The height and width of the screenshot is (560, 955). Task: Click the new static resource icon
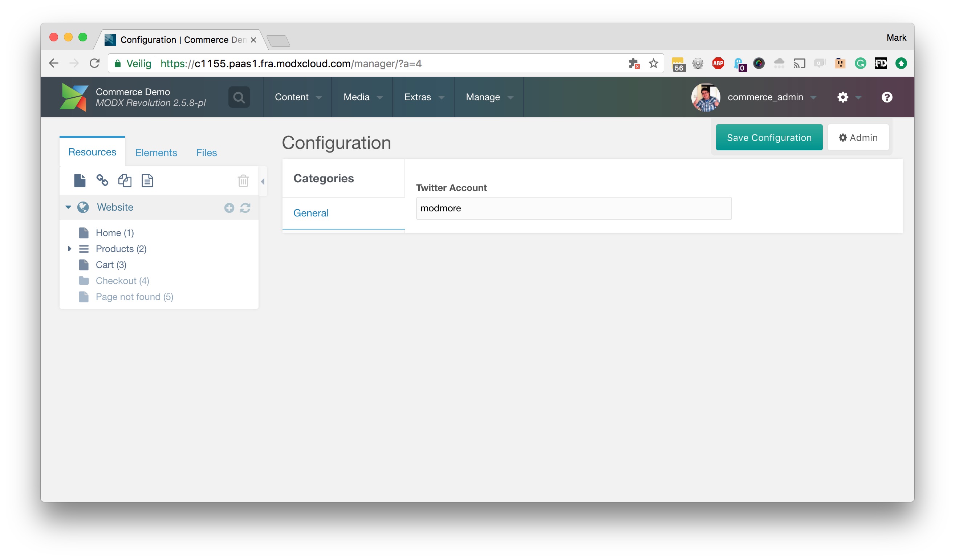(147, 181)
